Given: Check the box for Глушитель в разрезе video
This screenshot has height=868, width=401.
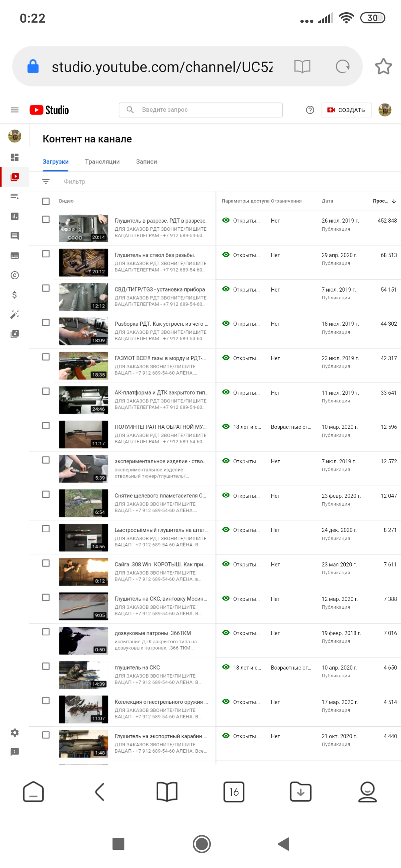Looking at the screenshot, I should click(46, 219).
